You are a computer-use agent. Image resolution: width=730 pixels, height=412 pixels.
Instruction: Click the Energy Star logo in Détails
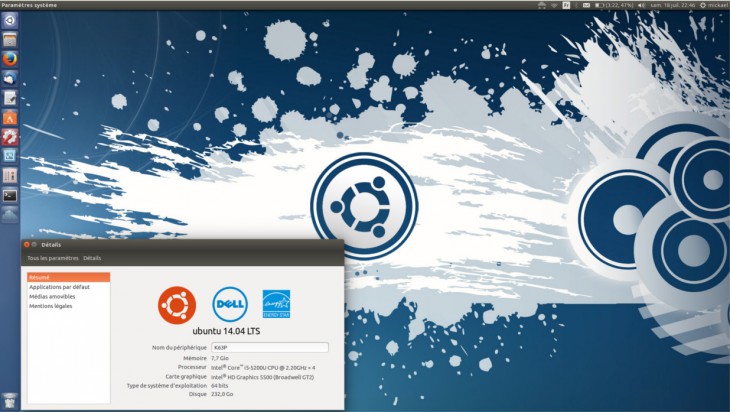point(276,304)
